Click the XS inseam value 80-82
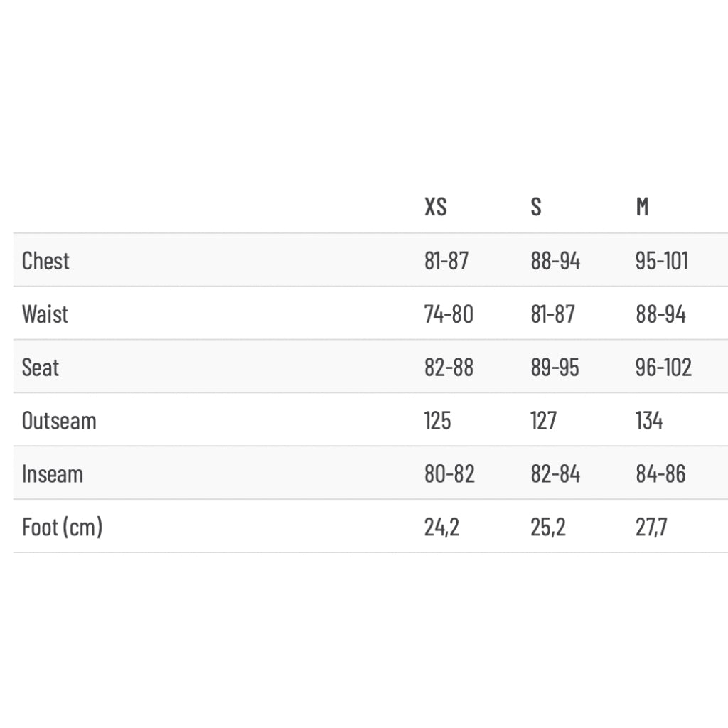The width and height of the screenshot is (728, 728). click(449, 474)
